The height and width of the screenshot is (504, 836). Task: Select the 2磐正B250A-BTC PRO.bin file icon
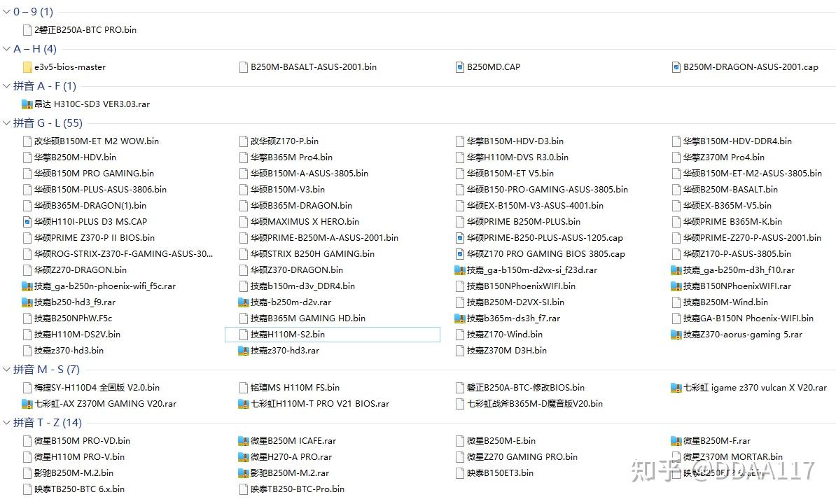[x=26, y=29]
